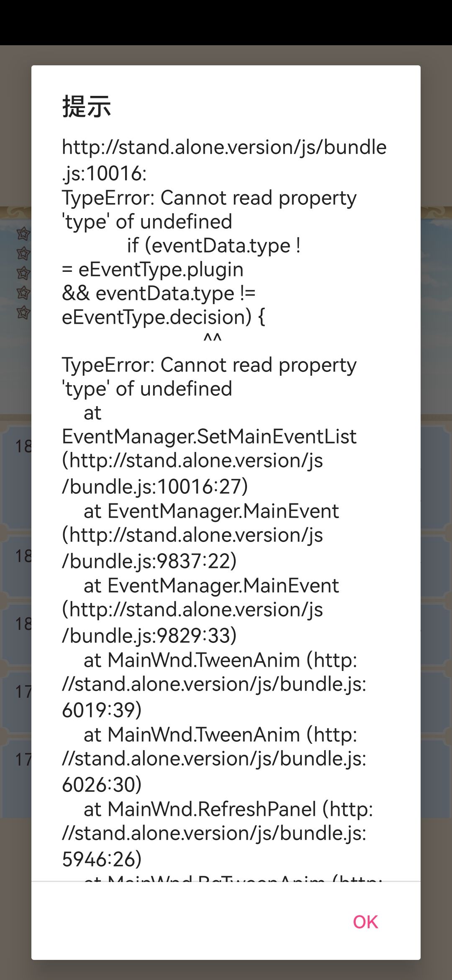Click the second star icon from the top
The width and height of the screenshot is (452, 980).
coord(23,253)
